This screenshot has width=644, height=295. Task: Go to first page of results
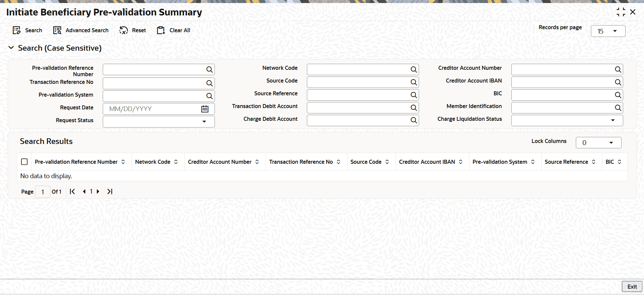click(x=72, y=191)
